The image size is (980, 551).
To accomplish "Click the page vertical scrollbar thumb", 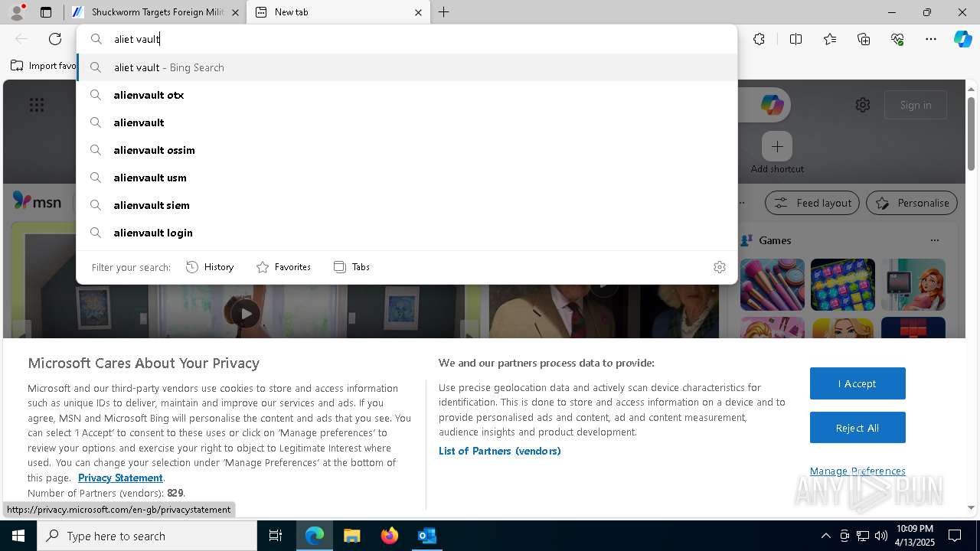I will point(971,134).
